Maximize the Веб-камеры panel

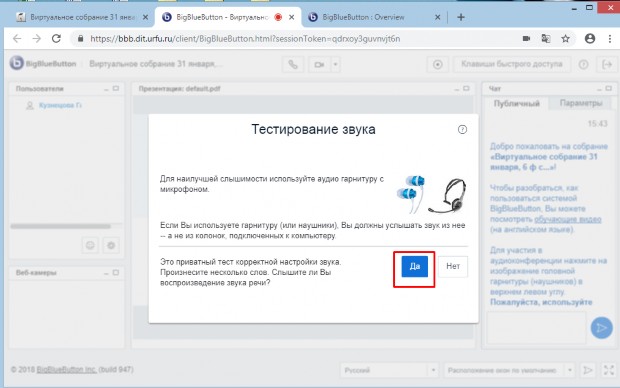point(115,273)
